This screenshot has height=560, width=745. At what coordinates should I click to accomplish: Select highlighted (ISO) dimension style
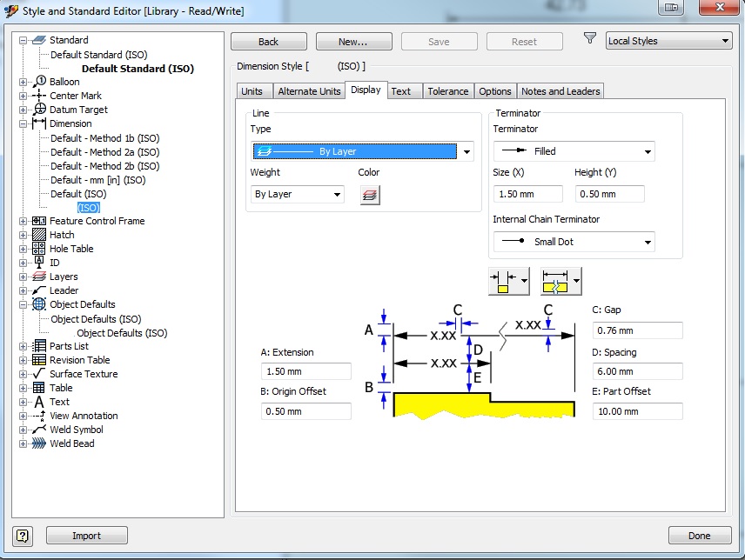(89, 207)
